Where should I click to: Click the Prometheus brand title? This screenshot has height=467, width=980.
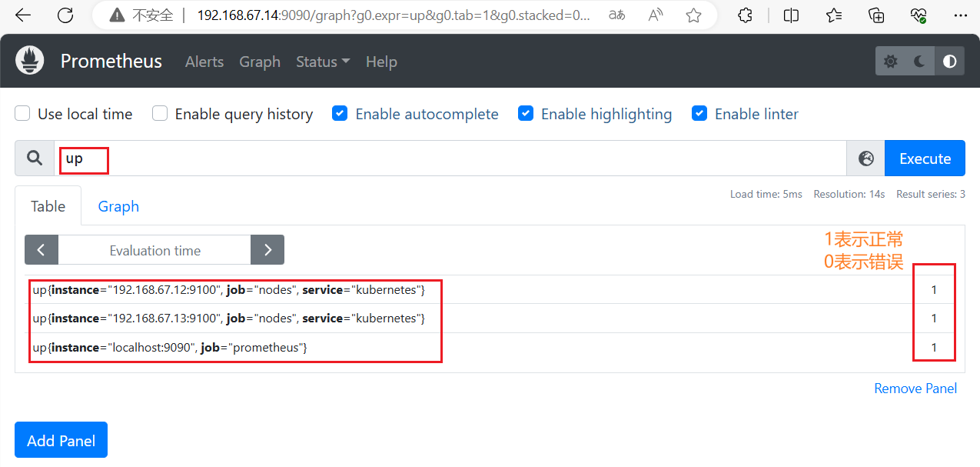click(111, 62)
